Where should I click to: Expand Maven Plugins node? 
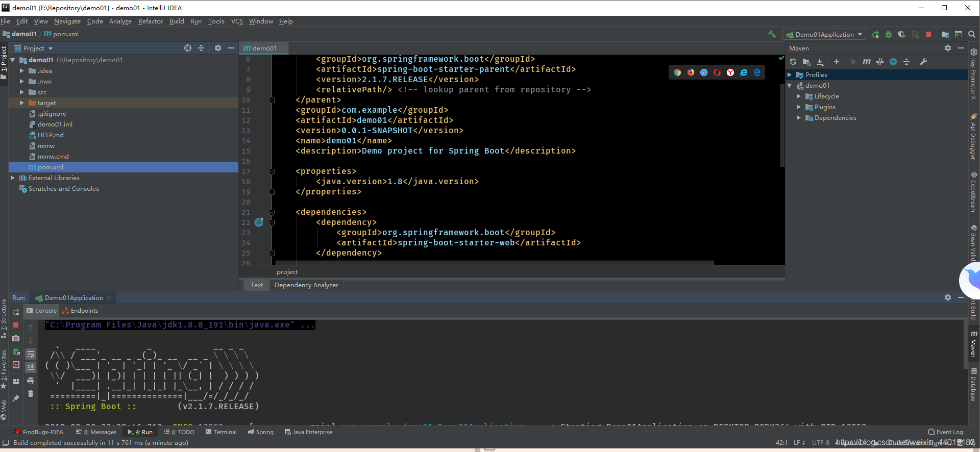pos(799,107)
